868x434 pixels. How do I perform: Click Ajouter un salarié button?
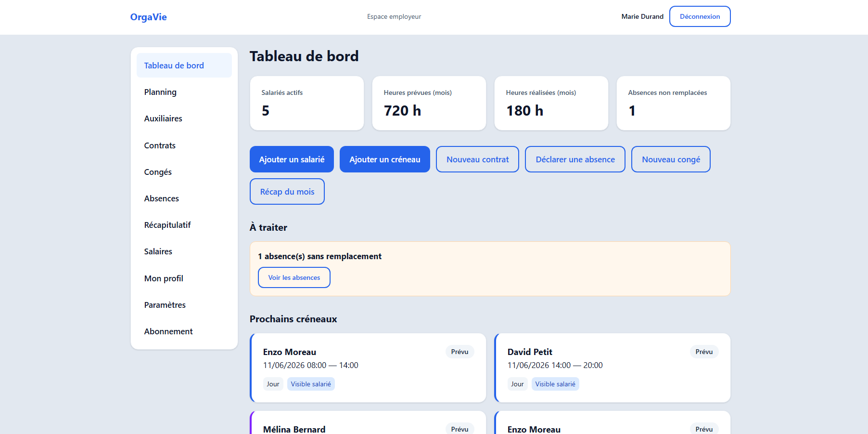(292, 159)
